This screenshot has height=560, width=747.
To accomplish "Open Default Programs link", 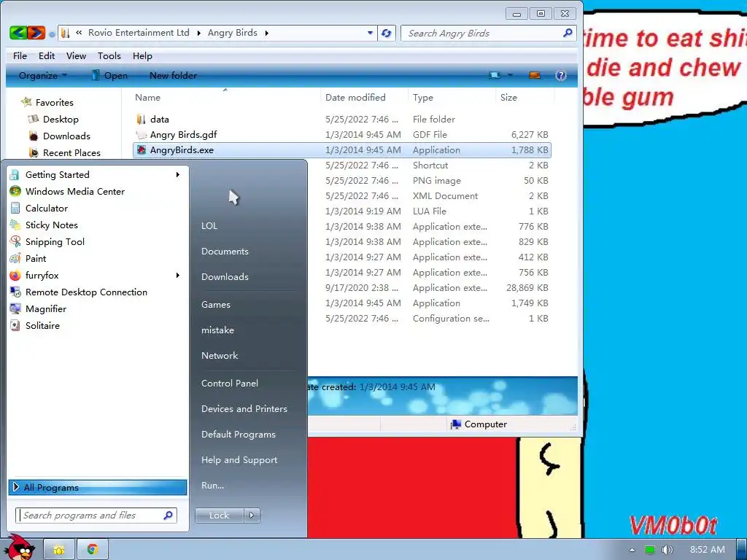I will pyautogui.click(x=239, y=435).
